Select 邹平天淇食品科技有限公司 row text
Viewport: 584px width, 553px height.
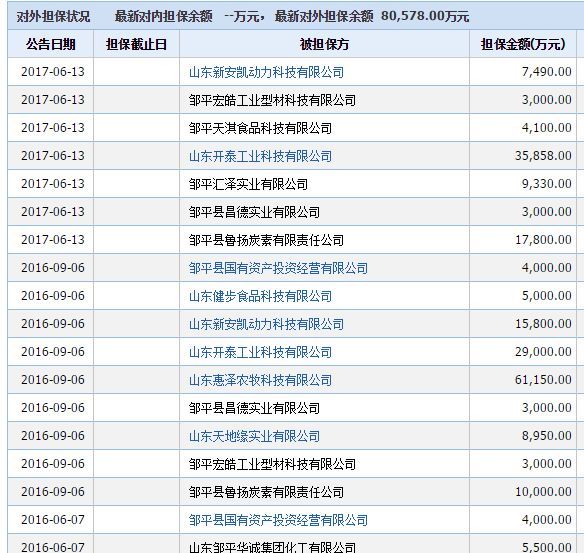tap(260, 128)
